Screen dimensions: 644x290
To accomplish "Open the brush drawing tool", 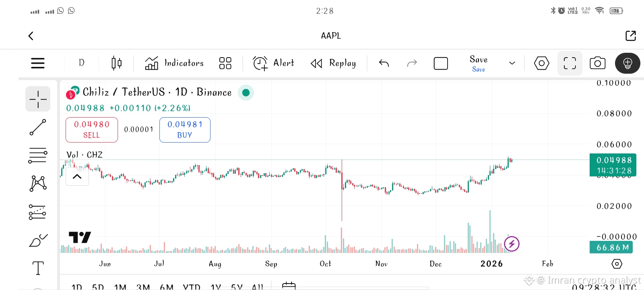I will (38, 240).
